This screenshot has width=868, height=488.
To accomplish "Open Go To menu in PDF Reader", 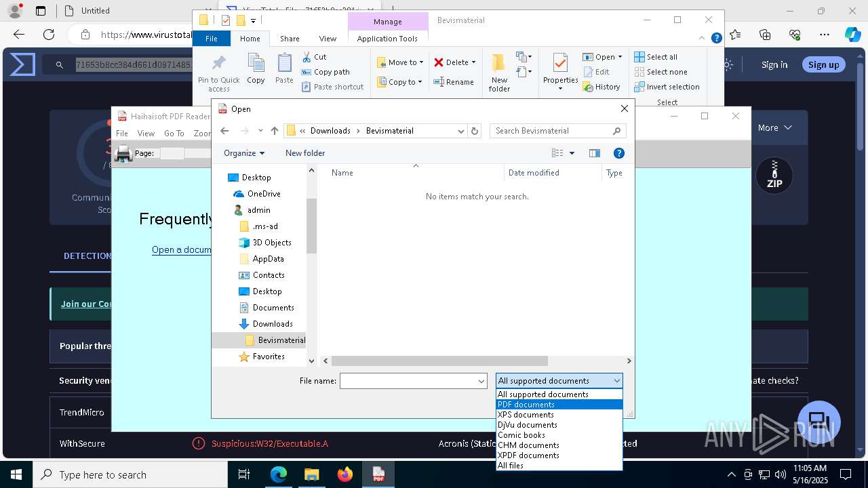I will (x=174, y=134).
